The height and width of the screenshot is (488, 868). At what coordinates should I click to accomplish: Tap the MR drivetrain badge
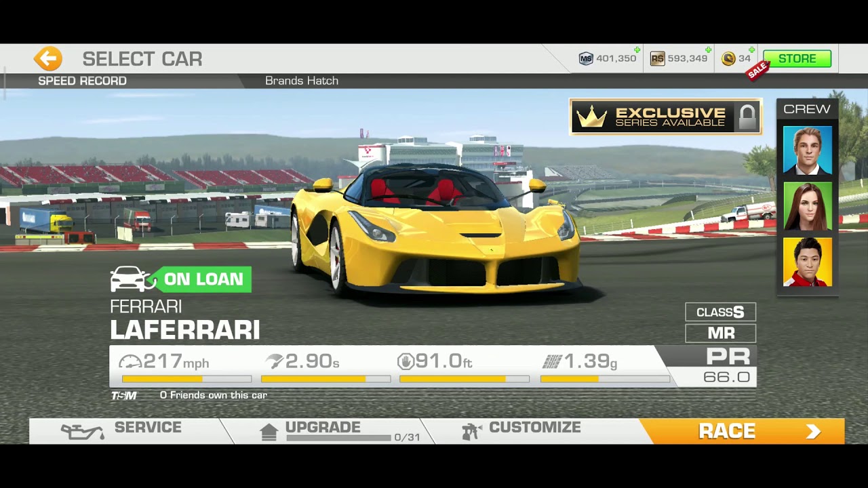tap(720, 333)
